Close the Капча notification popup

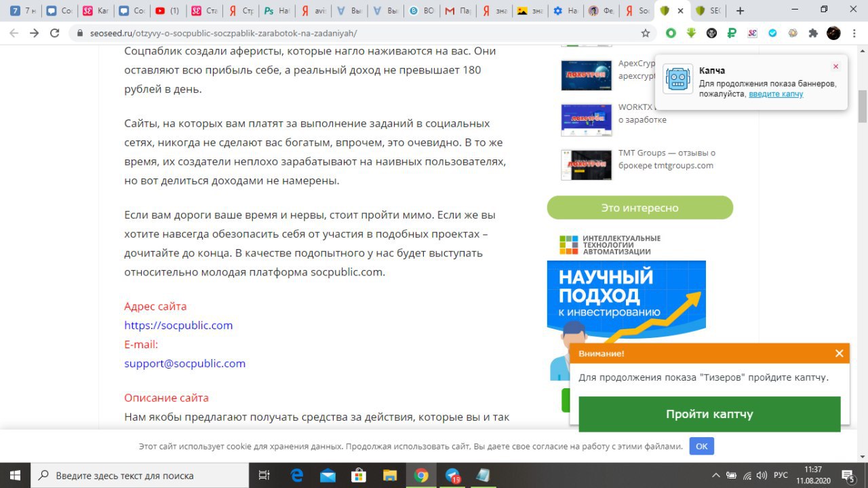[x=835, y=67]
